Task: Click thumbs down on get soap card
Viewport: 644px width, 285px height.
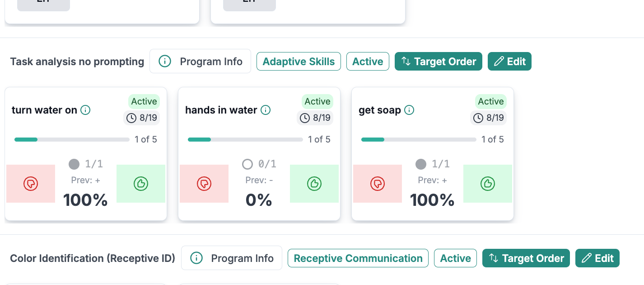Action: pos(378,184)
